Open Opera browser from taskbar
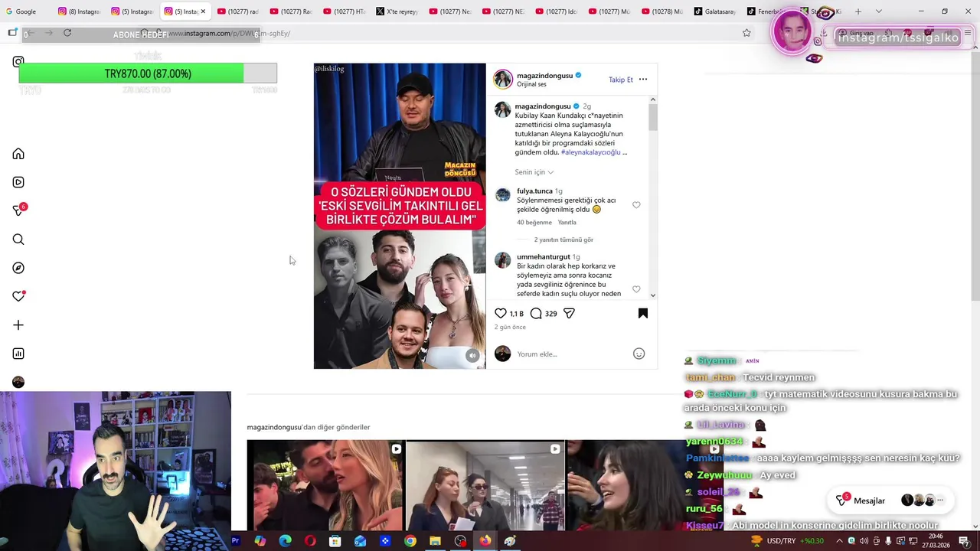The width and height of the screenshot is (980, 551). click(x=310, y=541)
